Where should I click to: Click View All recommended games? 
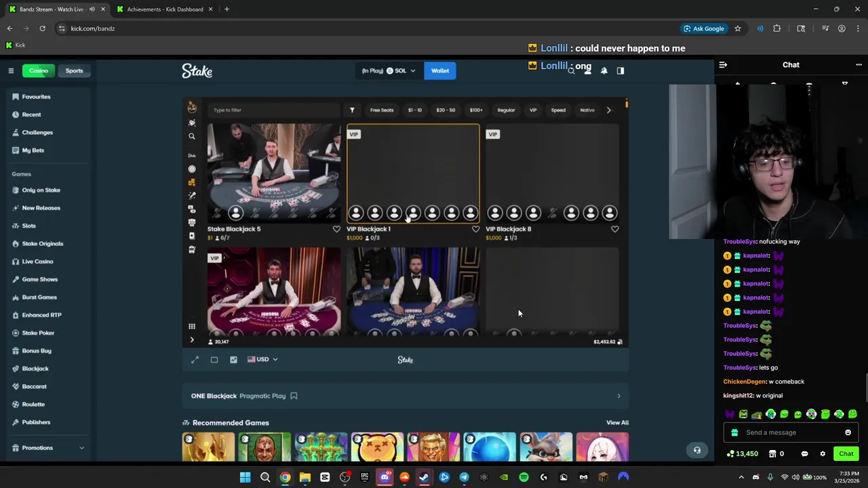(617, 423)
